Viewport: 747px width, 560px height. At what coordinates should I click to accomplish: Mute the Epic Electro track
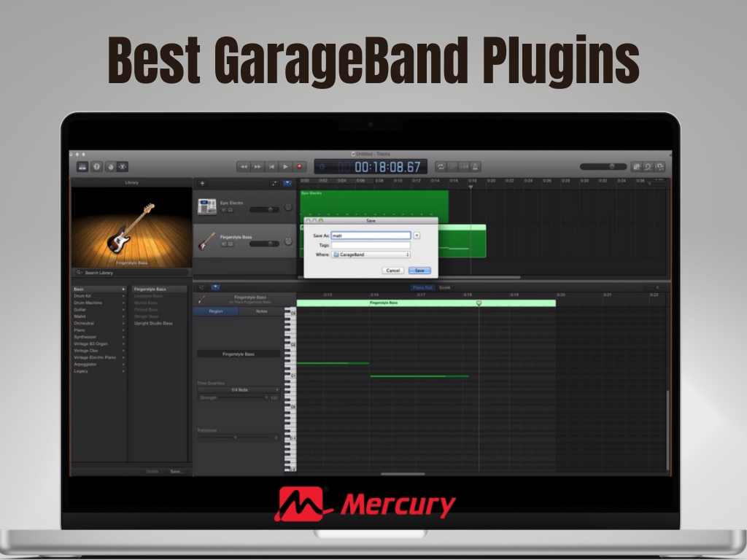point(224,209)
